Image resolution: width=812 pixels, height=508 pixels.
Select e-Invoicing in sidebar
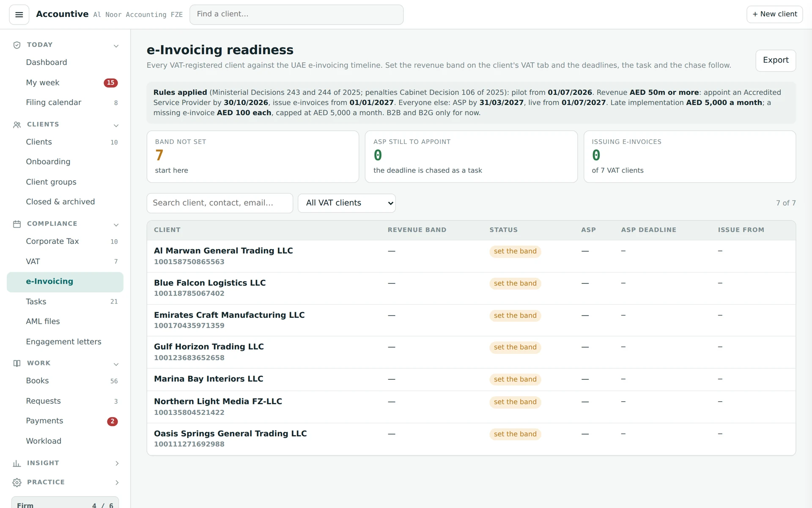(65, 282)
